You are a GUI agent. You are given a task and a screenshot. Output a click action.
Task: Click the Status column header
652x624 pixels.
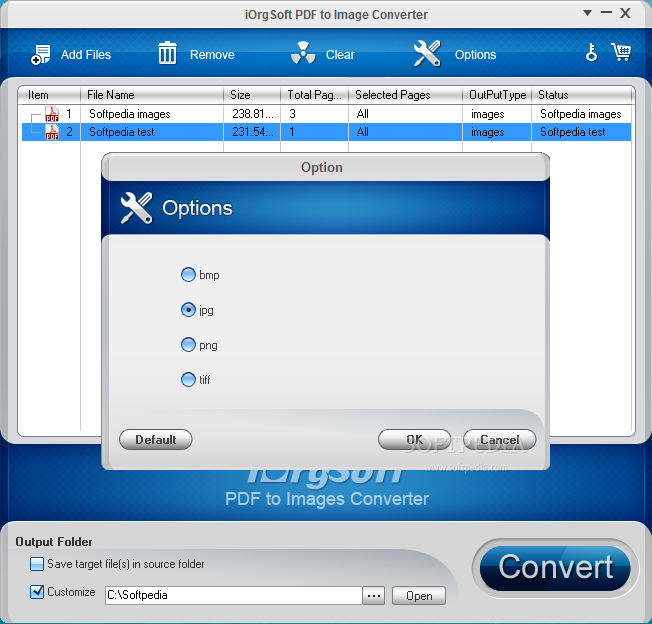coord(582,95)
